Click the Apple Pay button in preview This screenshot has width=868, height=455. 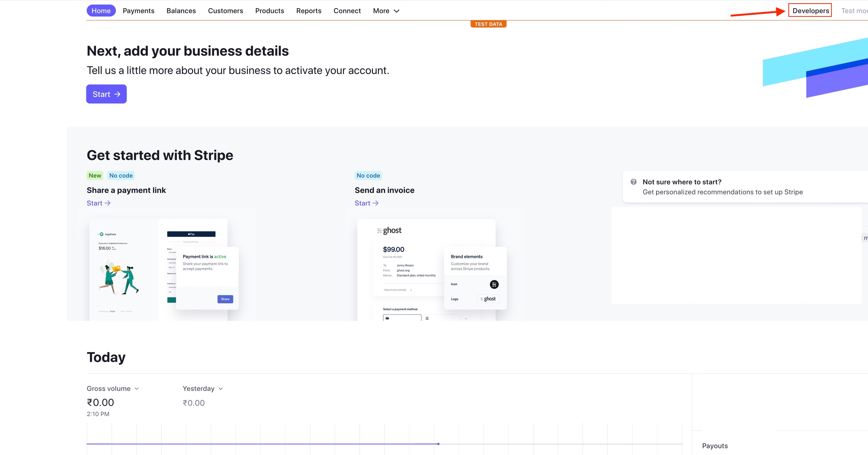191,234
